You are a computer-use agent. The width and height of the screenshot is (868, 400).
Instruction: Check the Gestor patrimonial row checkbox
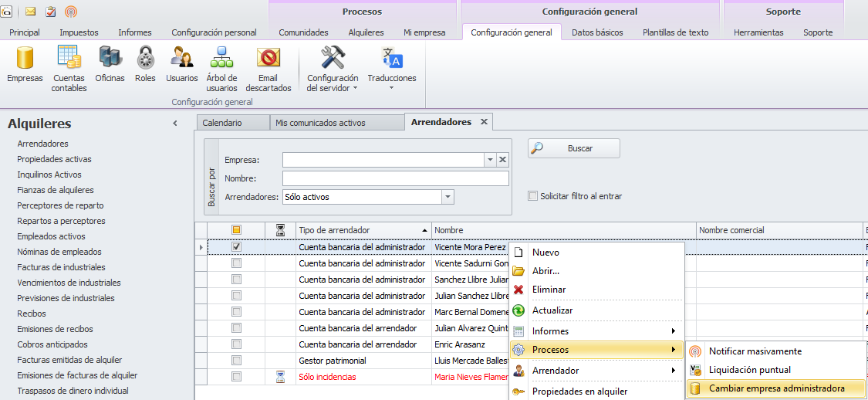[237, 361]
